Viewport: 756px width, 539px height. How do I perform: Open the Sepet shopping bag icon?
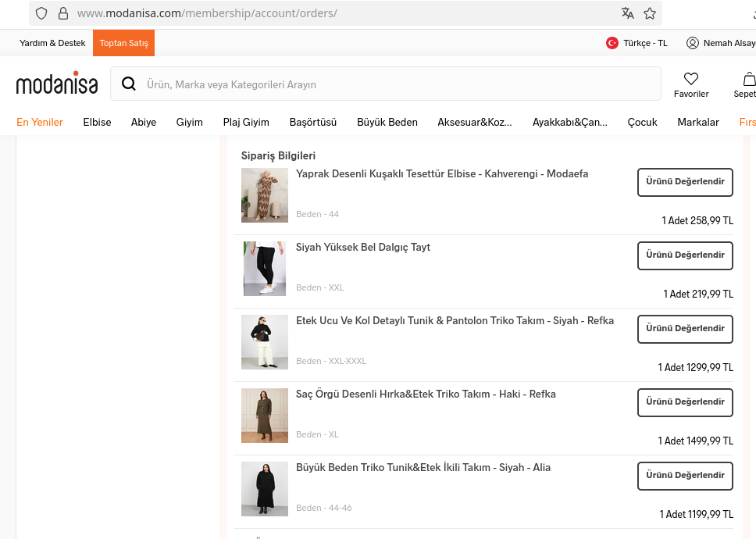pyautogui.click(x=749, y=79)
